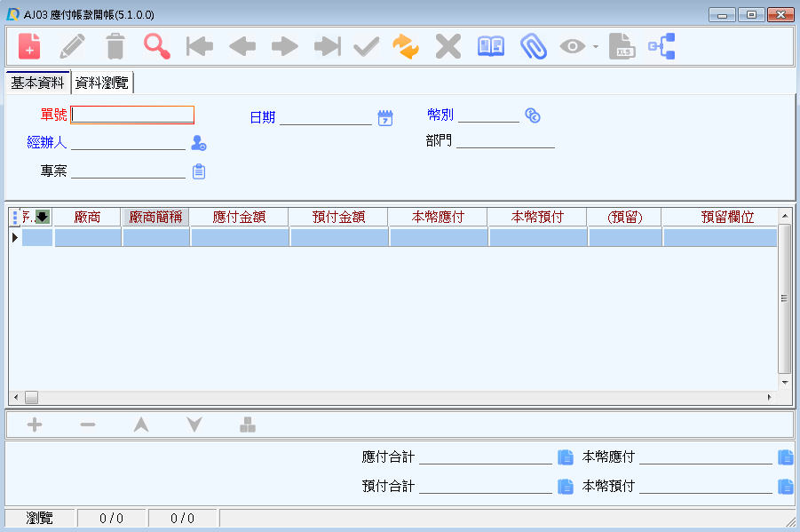Click the pencil edit icon
The image size is (800, 532).
tap(72, 46)
